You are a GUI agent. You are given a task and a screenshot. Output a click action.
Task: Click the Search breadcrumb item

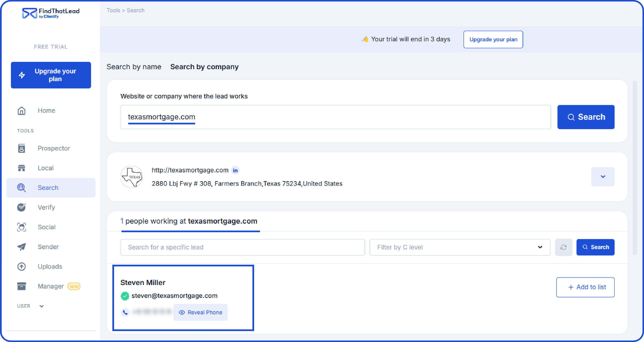(x=136, y=10)
